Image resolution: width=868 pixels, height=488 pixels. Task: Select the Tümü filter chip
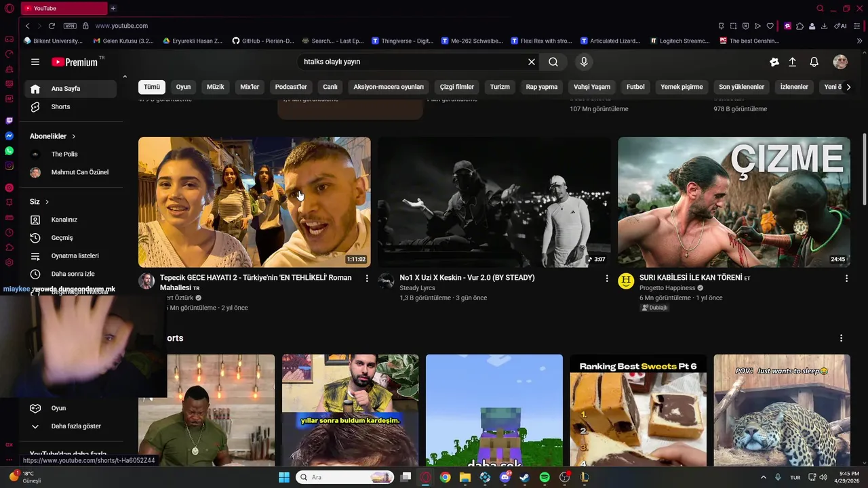click(x=152, y=87)
